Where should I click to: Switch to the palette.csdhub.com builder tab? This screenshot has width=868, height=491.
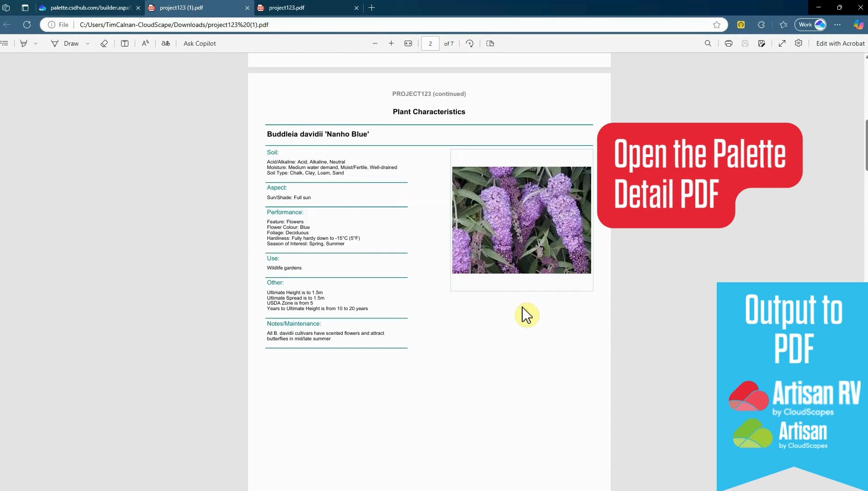pyautogui.click(x=87, y=8)
